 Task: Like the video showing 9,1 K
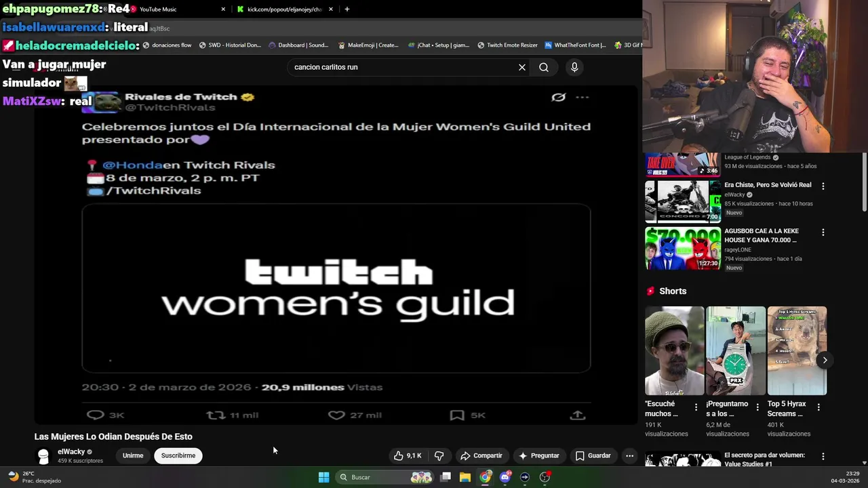tap(408, 455)
